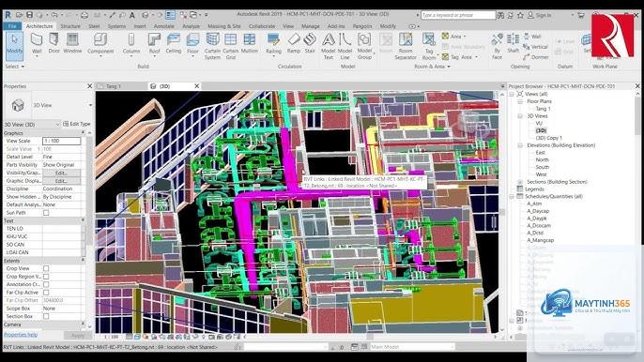Select the Curtain Grid tool
This screenshot has height=362, width=644.
pos(230,46)
